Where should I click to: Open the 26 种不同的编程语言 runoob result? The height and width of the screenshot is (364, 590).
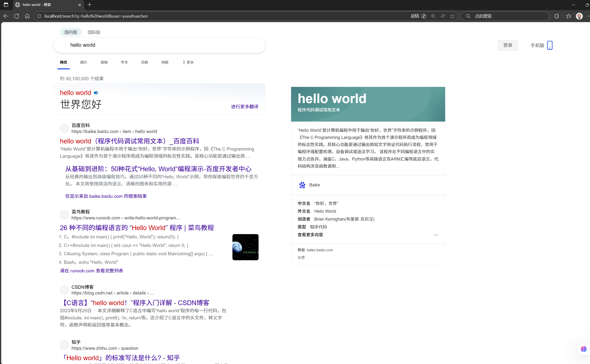tap(137, 228)
